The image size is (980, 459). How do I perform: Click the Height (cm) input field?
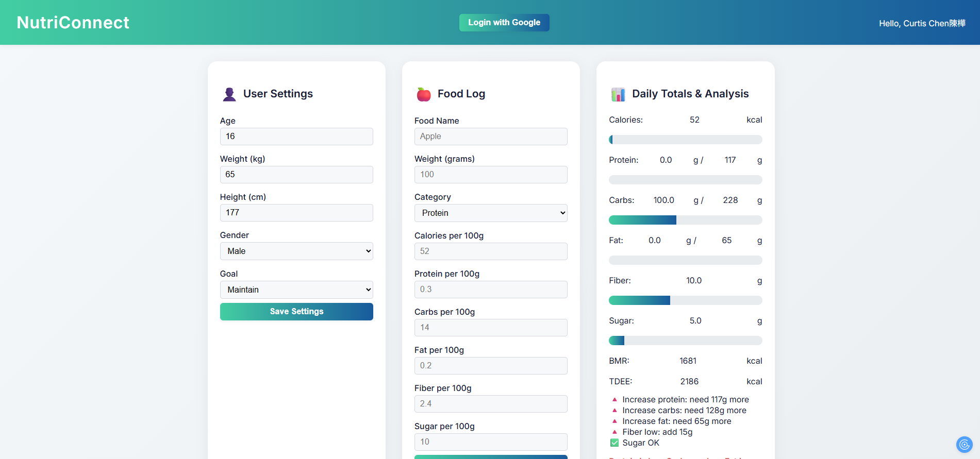click(296, 213)
